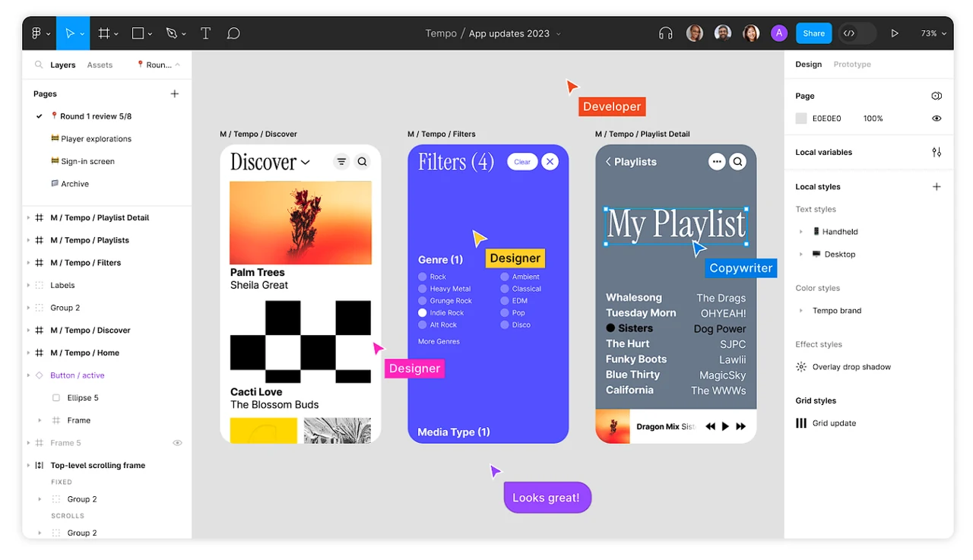Switch to the Prototype tab
Image resolution: width=973 pixels, height=560 pixels.
852,65
